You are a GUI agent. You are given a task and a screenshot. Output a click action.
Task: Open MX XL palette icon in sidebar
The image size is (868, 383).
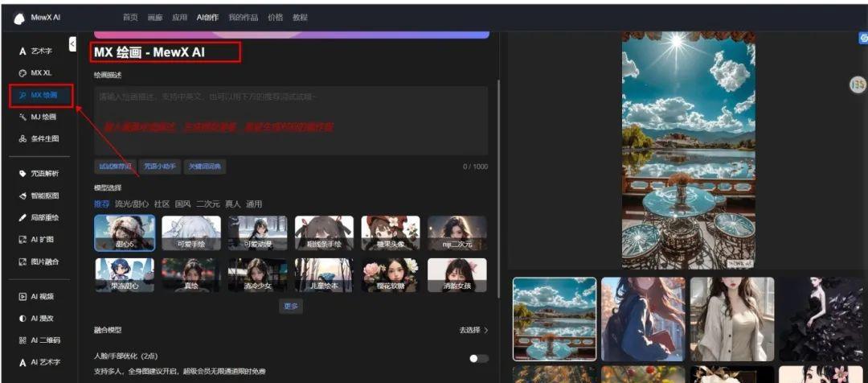[x=23, y=73]
